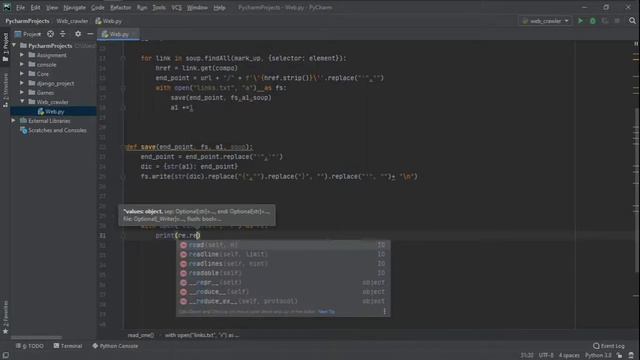The width and height of the screenshot is (640, 360).
Task: Open the web_crawler run configuration dropdown
Action: (x=545, y=21)
